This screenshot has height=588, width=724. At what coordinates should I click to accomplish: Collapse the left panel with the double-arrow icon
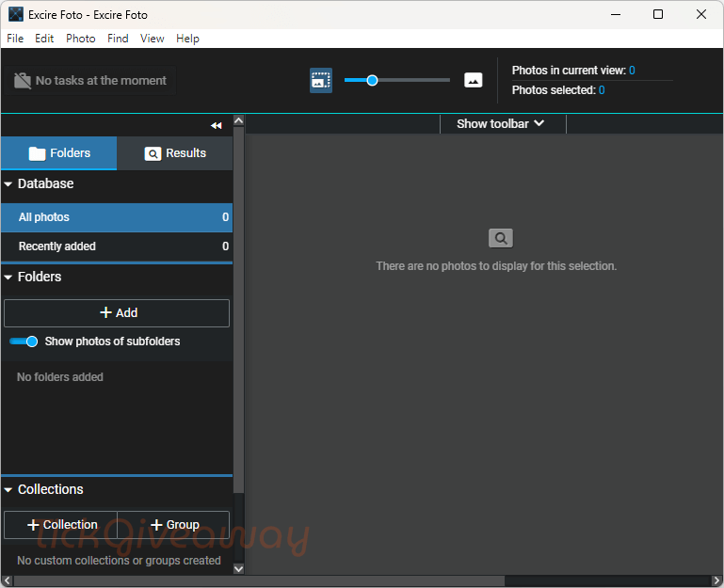tap(217, 125)
